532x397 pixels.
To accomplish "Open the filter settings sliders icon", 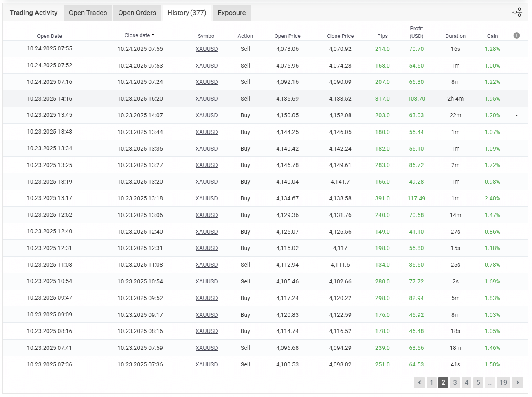I will click(x=517, y=12).
